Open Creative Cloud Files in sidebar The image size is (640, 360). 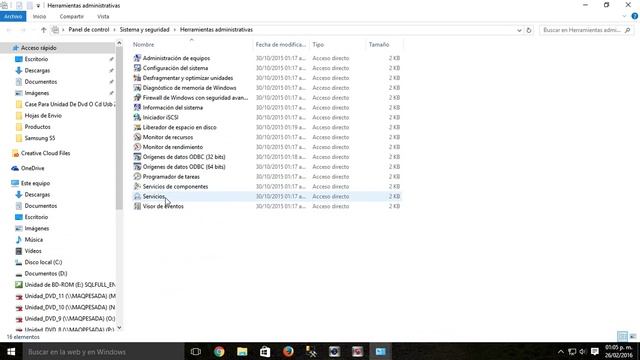click(45, 153)
